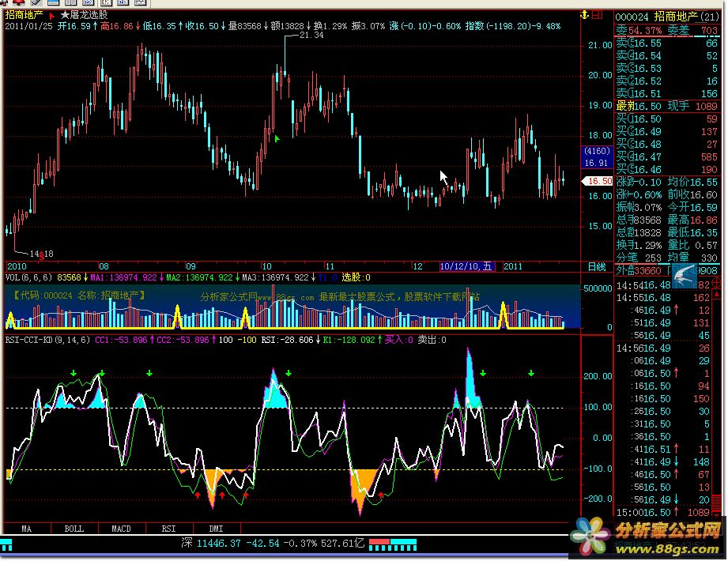Switch to the BOLL indicator tab
728x561 pixels.
pyautogui.click(x=74, y=528)
